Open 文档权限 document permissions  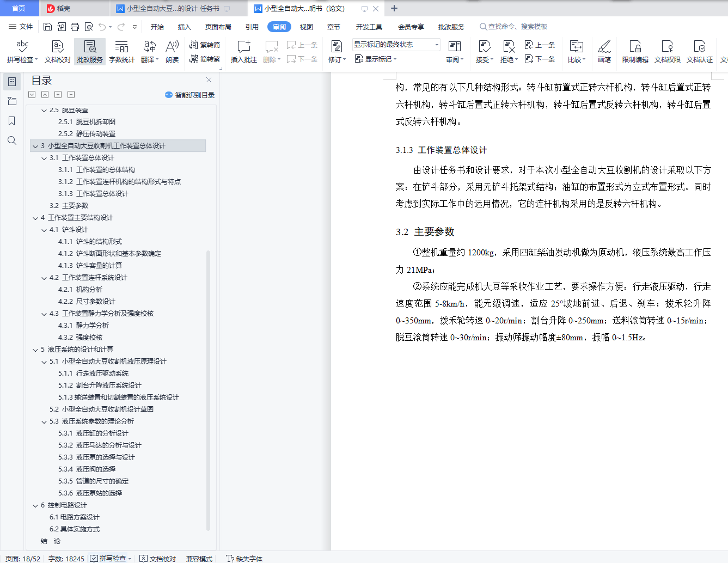[x=668, y=52]
